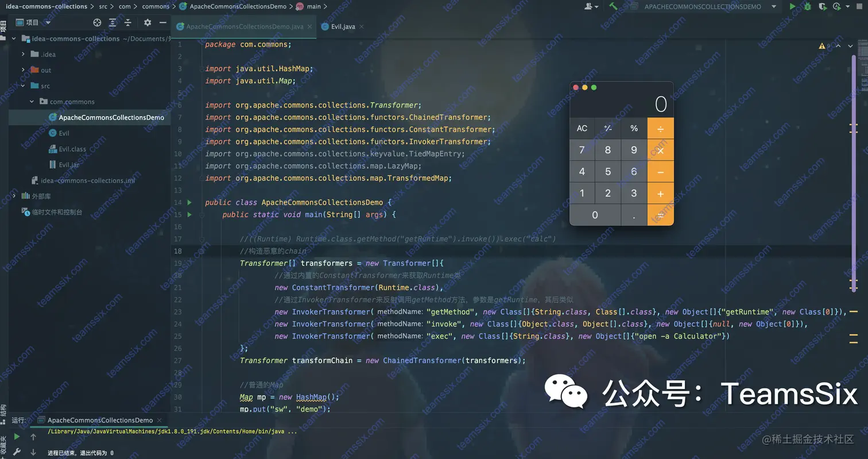Run with coverage shield icon
868x459 pixels.
[822, 6]
